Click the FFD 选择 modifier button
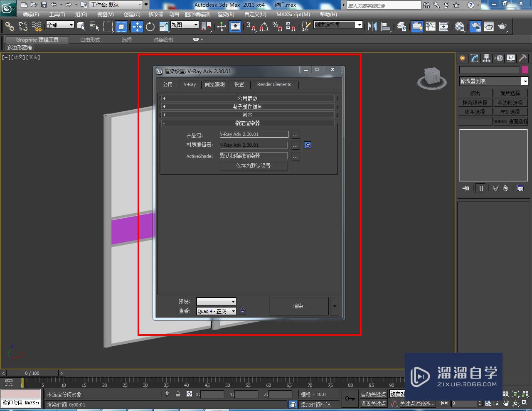 (510, 112)
